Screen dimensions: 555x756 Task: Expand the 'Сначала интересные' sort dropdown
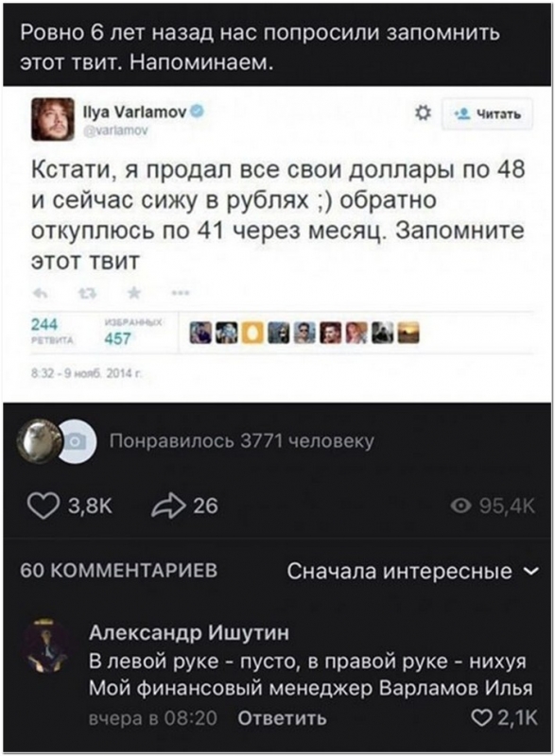(x=413, y=571)
